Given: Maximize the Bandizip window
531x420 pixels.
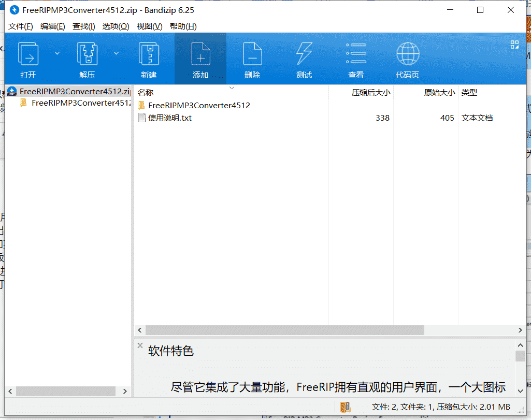Looking at the screenshot, I should [x=480, y=10].
